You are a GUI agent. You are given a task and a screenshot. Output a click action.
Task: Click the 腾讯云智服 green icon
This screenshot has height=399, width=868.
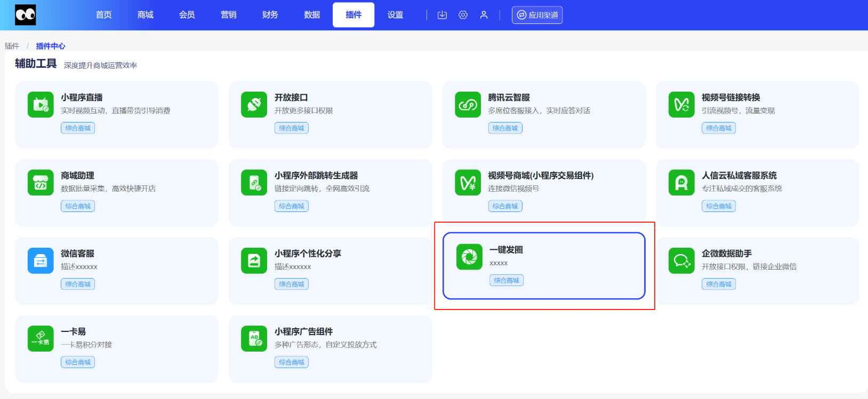click(x=468, y=104)
